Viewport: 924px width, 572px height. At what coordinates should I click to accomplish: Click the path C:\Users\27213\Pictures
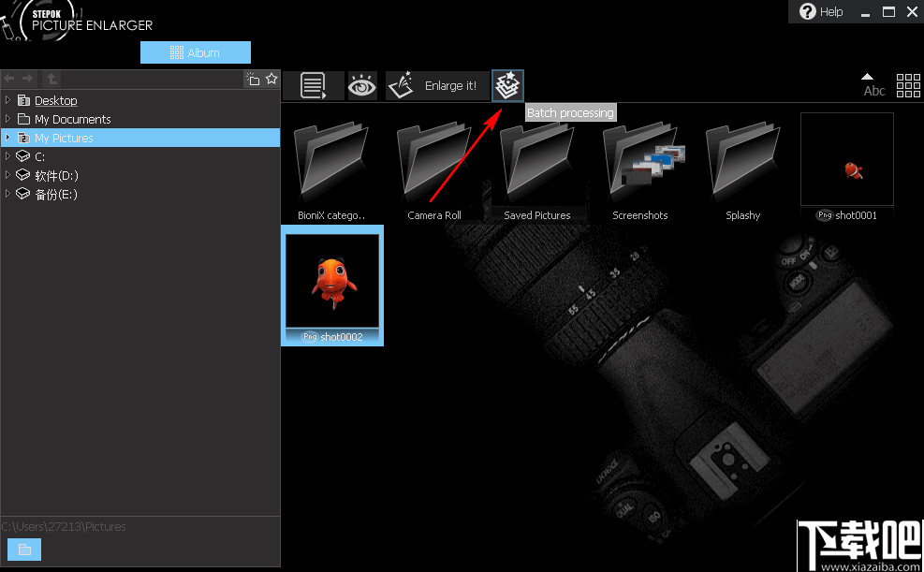tap(64, 527)
